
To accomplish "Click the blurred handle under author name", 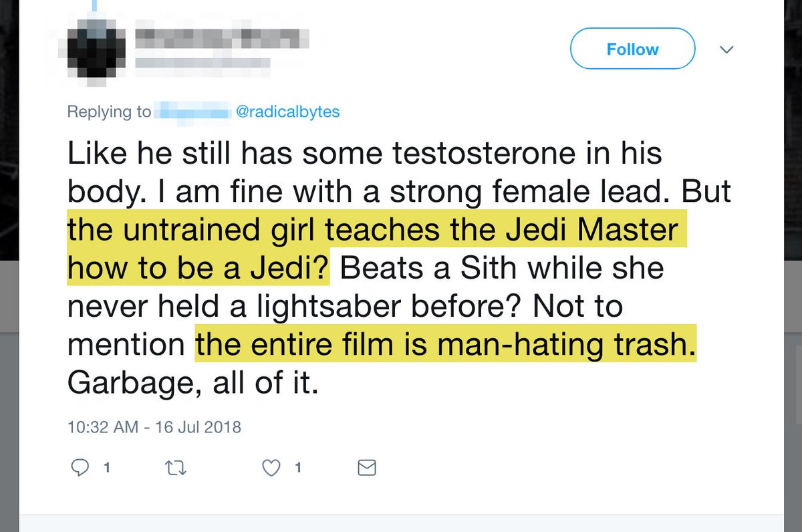I will [x=203, y=64].
